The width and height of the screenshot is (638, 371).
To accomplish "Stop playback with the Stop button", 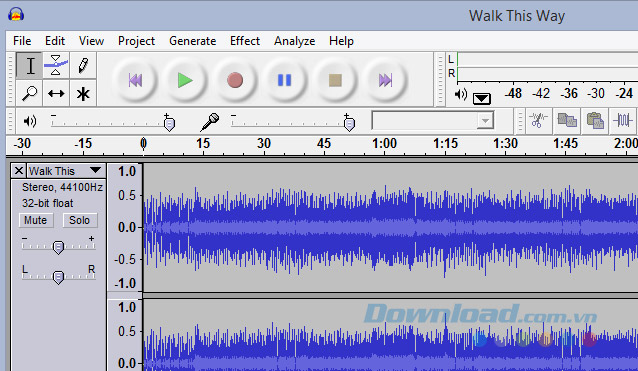I will pos(335,80).
